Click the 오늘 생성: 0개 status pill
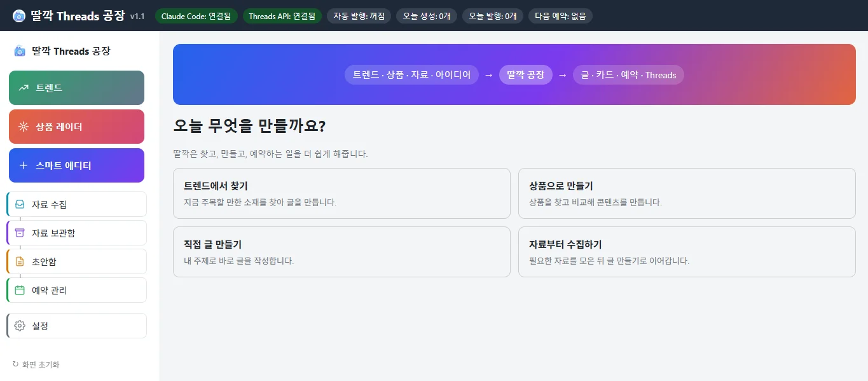The image size is (868, 381). 427,16
